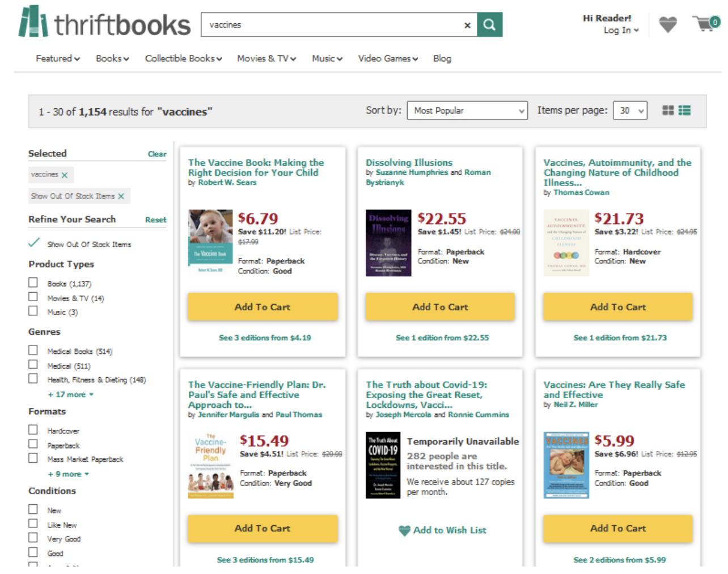The height and width of the screenshot is (574, 728).
Task: Open the Thomas Cowan book cover
Action: point(566,243)
